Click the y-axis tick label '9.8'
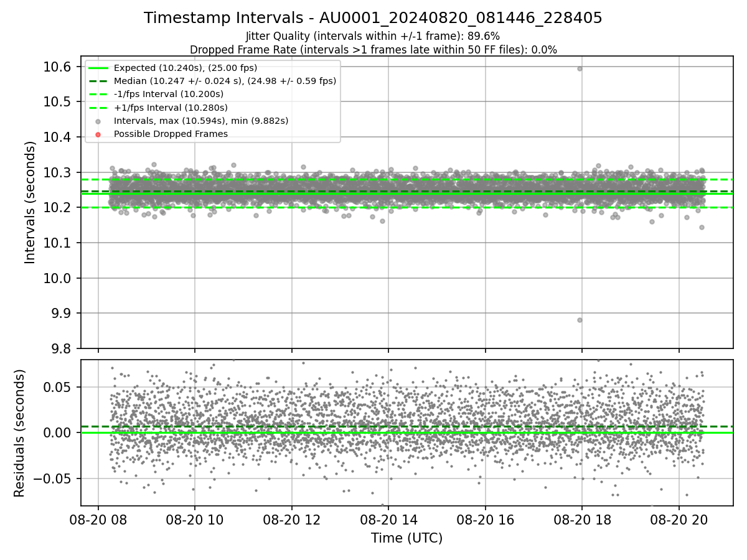Viewport: 747px width, 560px height. 61,348
